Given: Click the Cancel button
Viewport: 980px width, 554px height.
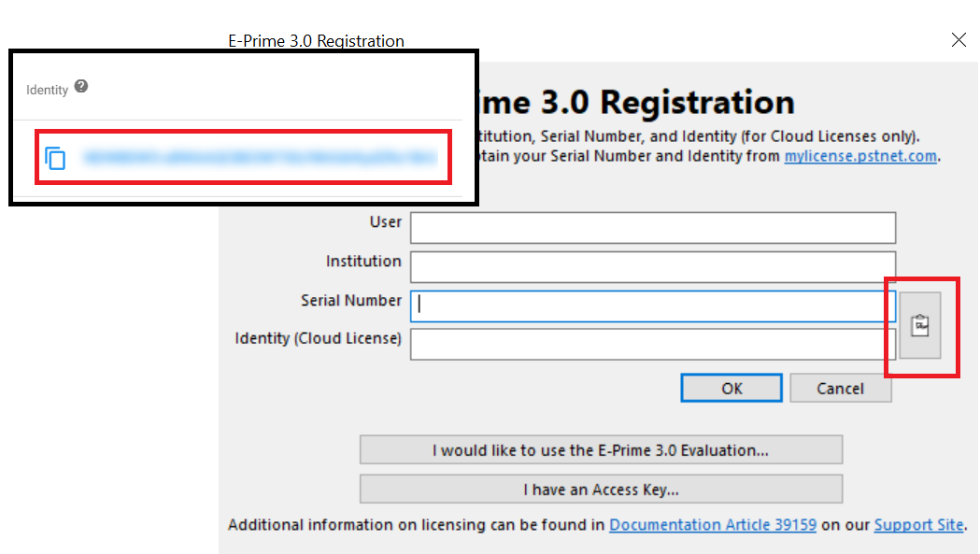Looking at the screenshot, I should [x=841, y=389].
